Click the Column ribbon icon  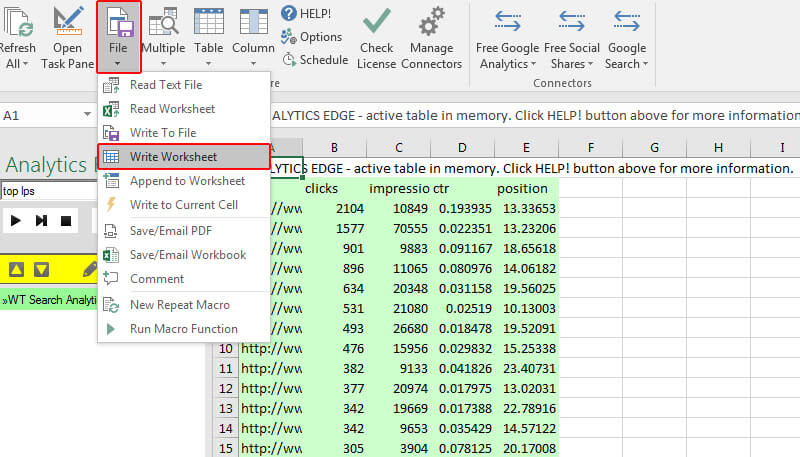[254, 21]
